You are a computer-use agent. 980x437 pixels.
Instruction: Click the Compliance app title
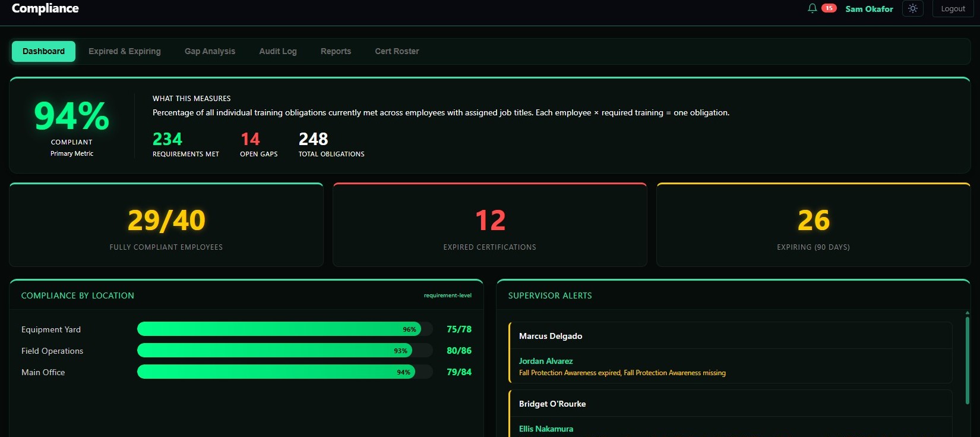(x=45, y=8)
